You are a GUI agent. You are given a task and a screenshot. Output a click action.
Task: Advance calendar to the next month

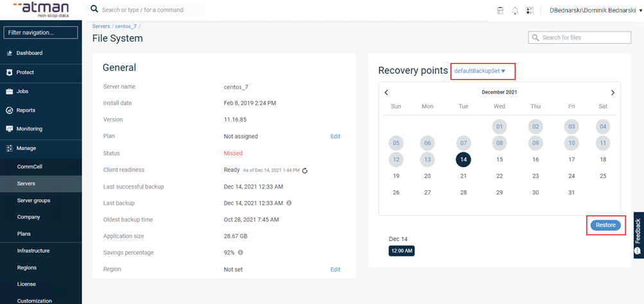[613, 93]
